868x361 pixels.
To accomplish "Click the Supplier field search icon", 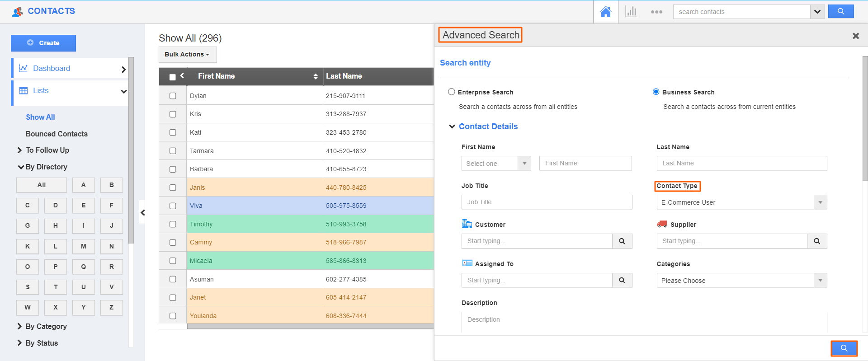I will (x=817, y=241).
